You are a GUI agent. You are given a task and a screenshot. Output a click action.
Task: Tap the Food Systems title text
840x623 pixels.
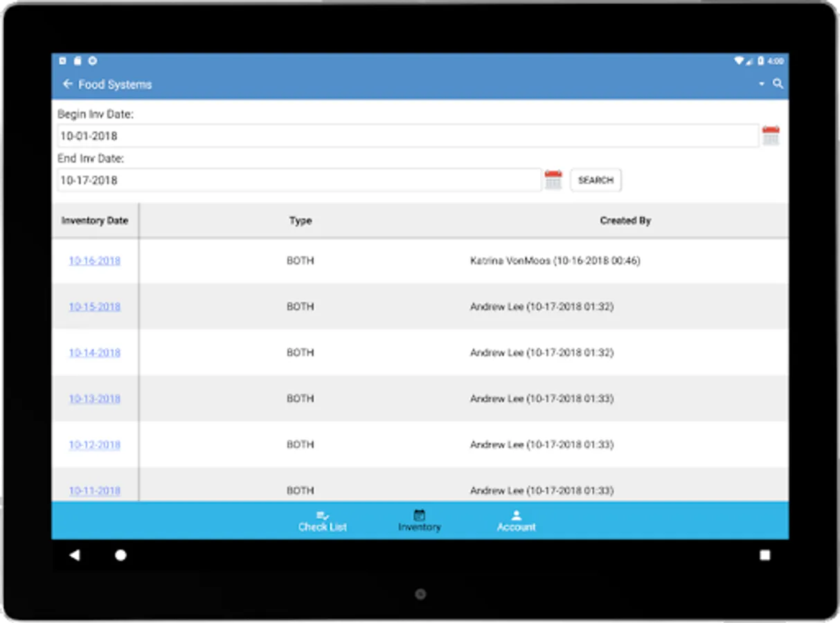pos(115,84)
